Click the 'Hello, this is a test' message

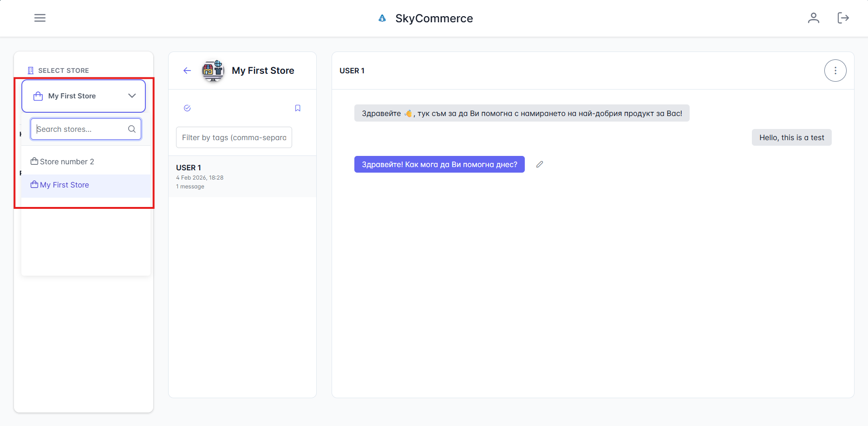pyautogui.click(x=791, y=137)
